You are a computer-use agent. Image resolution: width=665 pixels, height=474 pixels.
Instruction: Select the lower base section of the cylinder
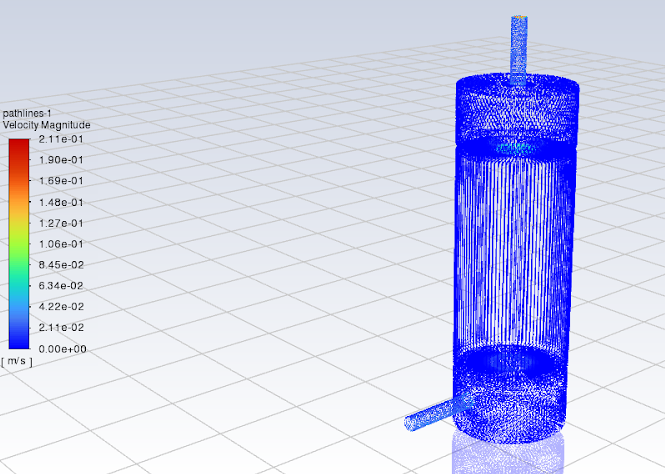coord(514,395)
